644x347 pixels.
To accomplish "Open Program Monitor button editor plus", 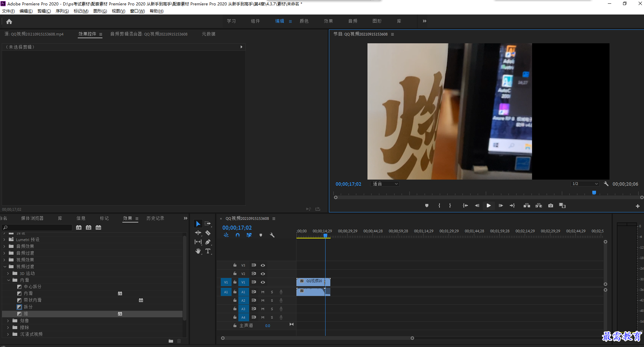I will (638, 206).
